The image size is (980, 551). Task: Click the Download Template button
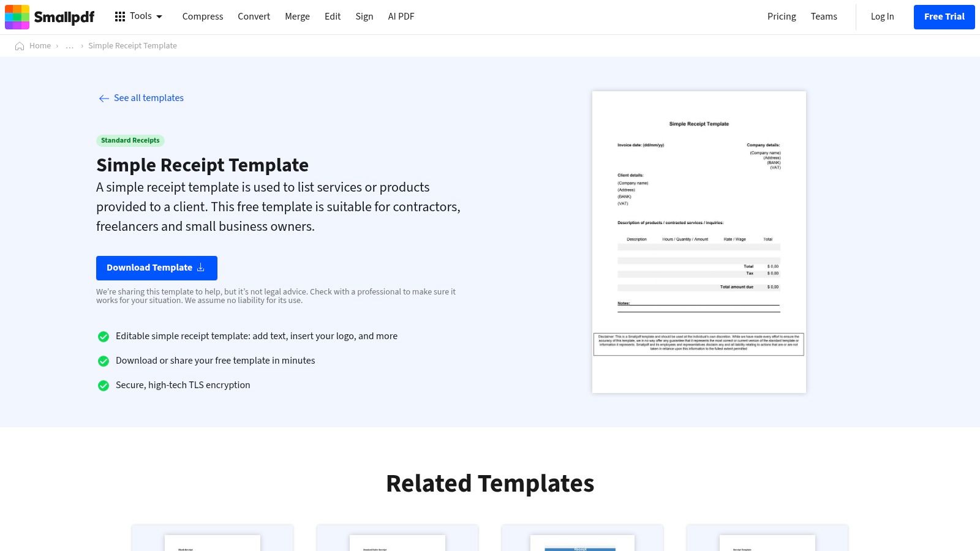pos(156,268)
